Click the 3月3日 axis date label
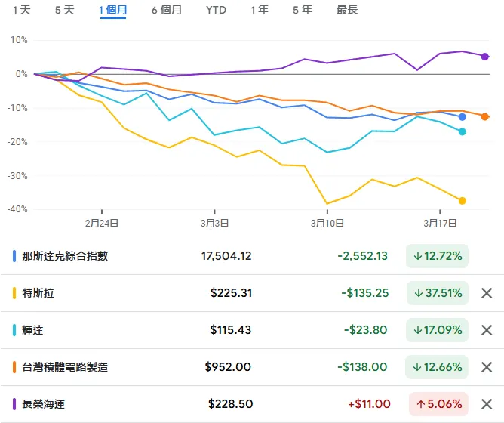 tap(214, 223)
